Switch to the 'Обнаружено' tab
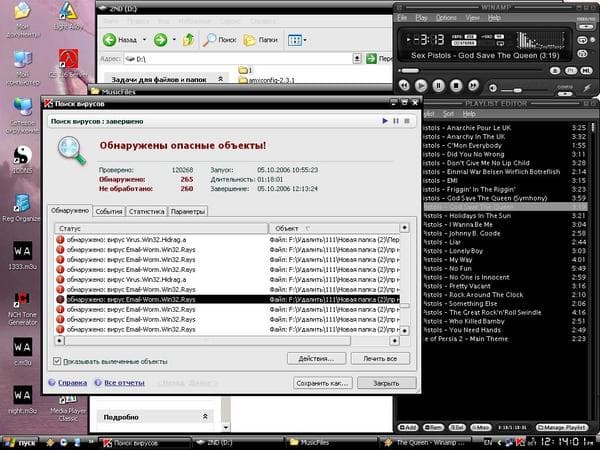Screen dimensions: 600x450 [x=70, y=210]
